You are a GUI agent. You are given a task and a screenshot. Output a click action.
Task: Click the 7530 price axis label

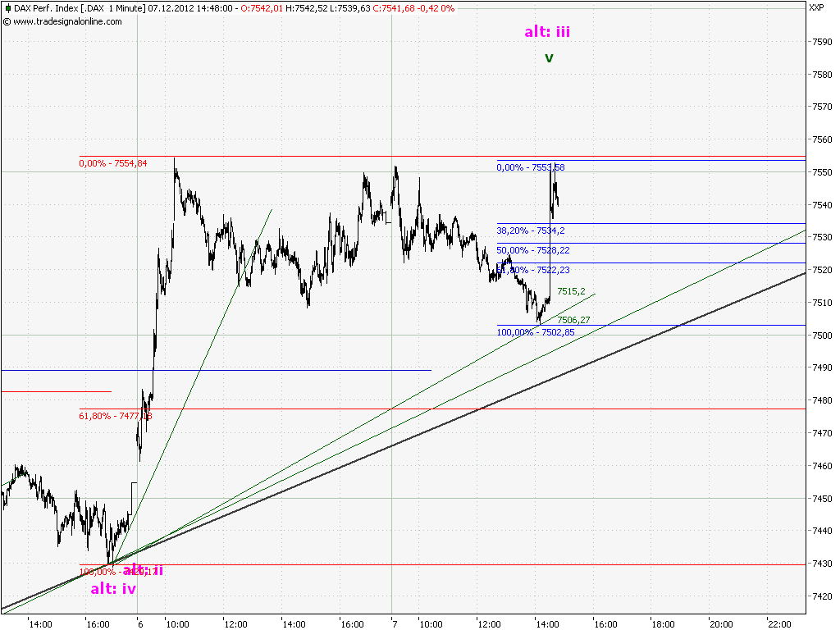(822, 237)
